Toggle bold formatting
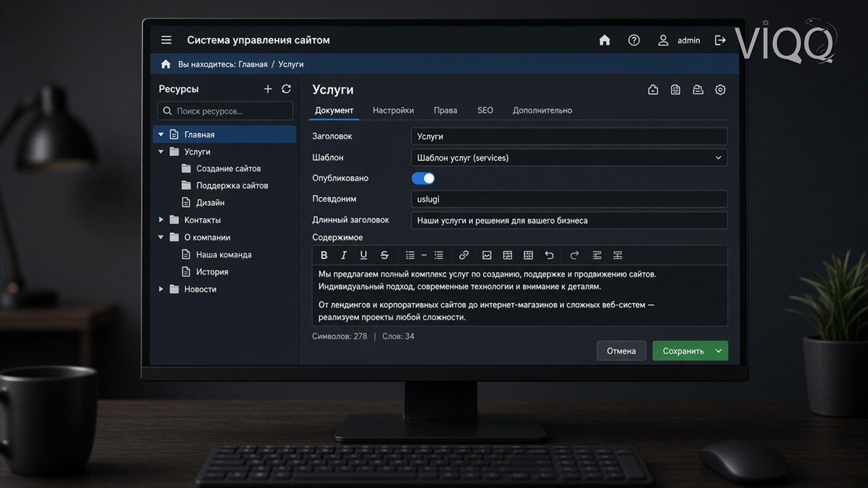The image size is (868, 488). (x=324, y=255)
